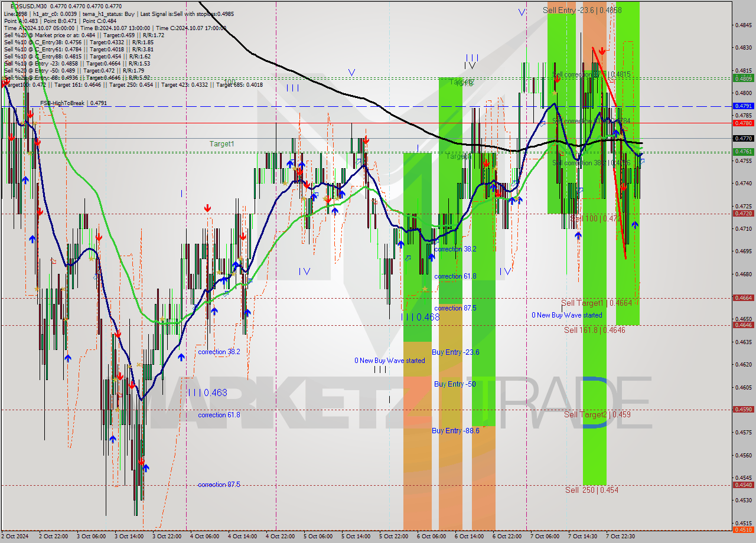756x543 pixels.
Task: Click the 0.4695 price scale value
Action: click(x=744, y=251)
